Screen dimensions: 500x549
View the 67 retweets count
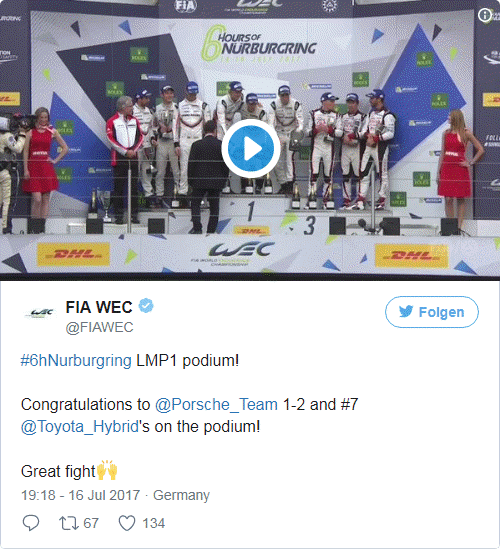[91, 523]
